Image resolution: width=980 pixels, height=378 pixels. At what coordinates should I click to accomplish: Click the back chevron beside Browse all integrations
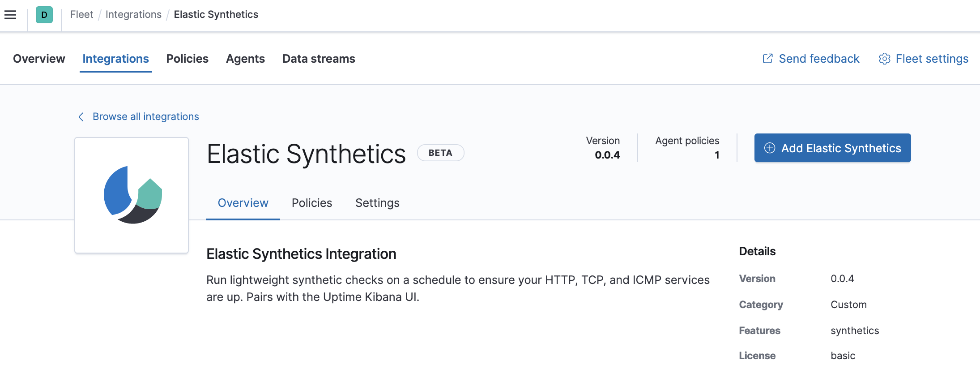coord(81,117)
